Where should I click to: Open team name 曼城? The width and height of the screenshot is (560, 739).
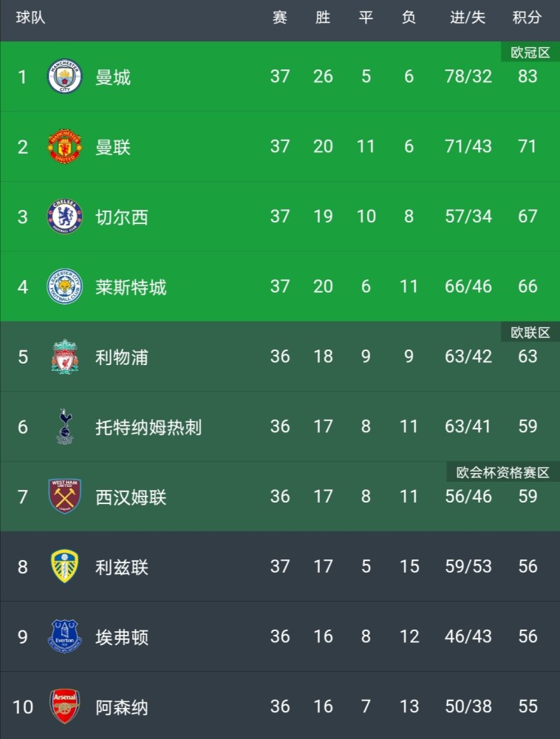(113, 77)
